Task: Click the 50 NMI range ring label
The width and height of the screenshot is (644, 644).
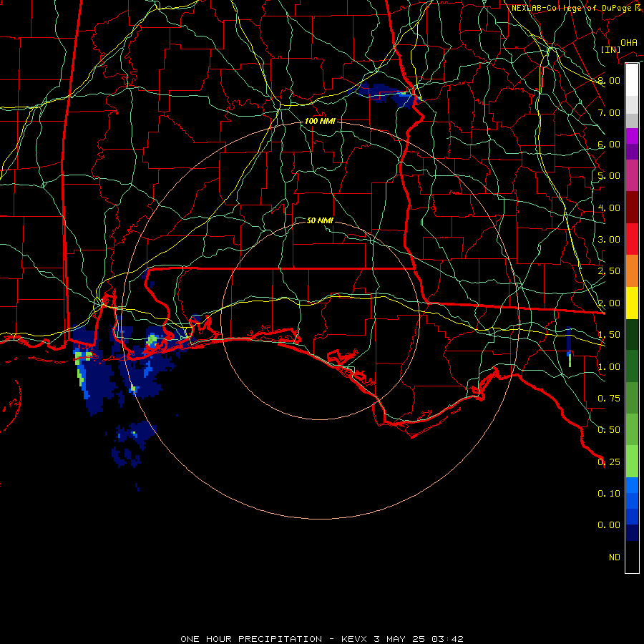Action: pyautogui.click(x=320, y=220)
